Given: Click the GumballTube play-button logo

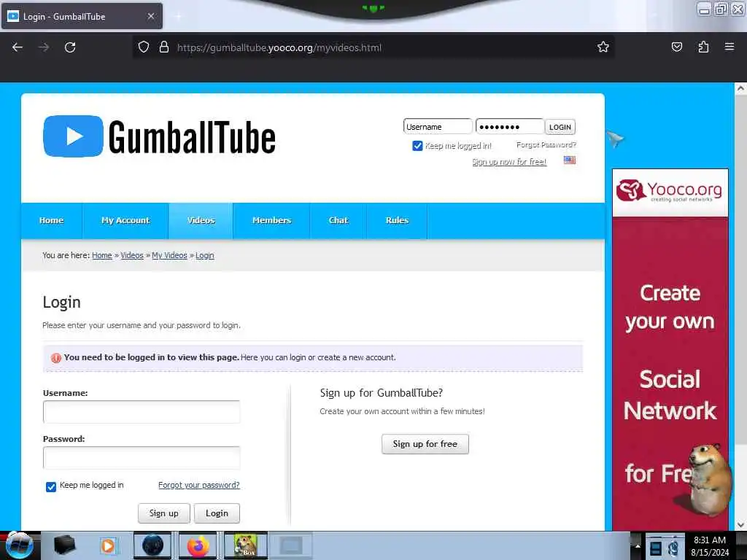Looking at the screenshot, I should coord(73,136).
